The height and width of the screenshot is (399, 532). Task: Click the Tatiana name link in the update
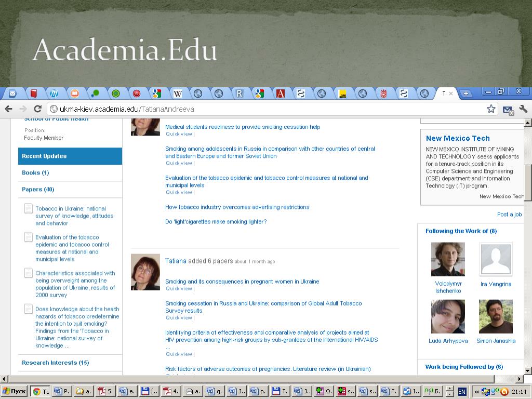[x=176, y=261]
